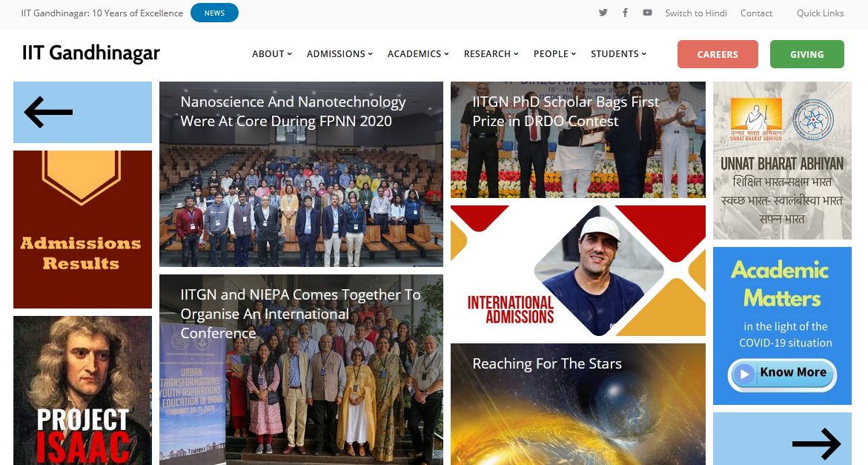The width and height of the screenshot is (868, 465).
Task: Open the YouTube icon link
Action: pyautogui.click(x=647, y=13)
